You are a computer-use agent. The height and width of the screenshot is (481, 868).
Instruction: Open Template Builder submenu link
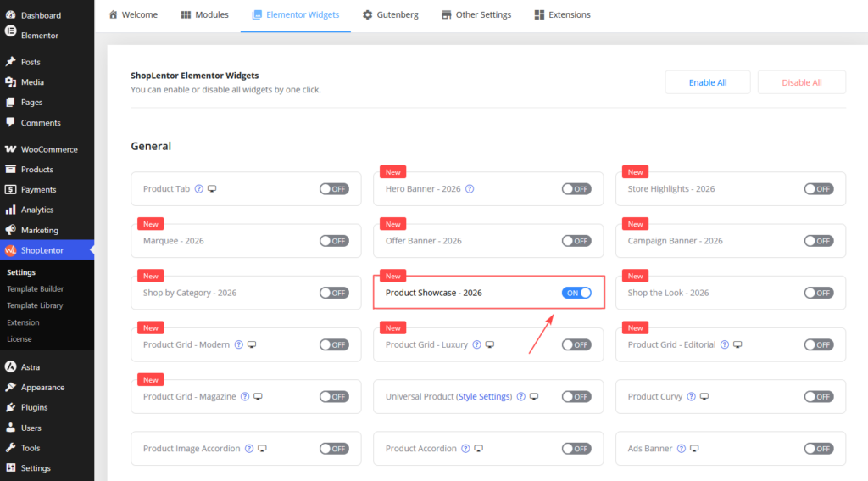click(x=36, y=288)
